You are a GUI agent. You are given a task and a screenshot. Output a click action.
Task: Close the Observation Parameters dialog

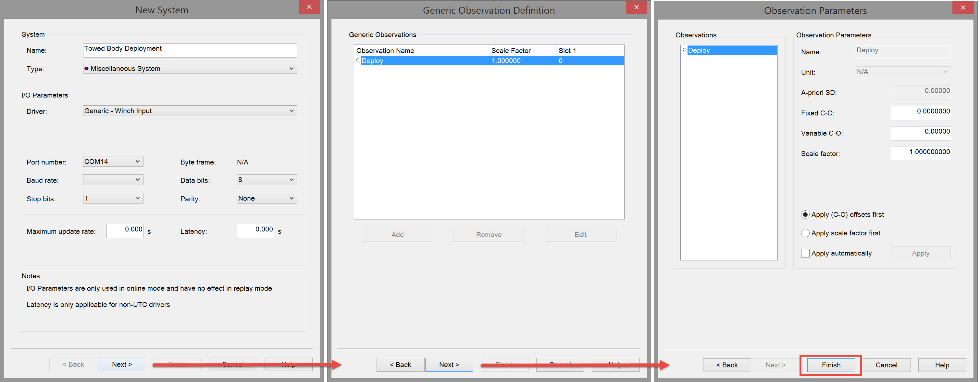tap(962, 7)
